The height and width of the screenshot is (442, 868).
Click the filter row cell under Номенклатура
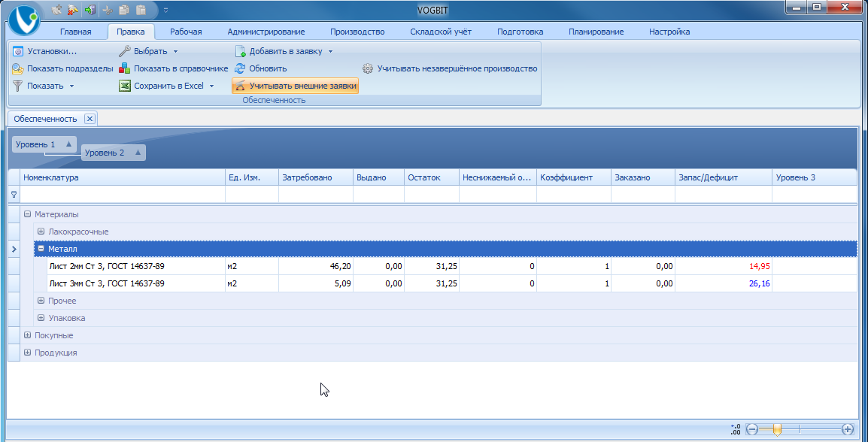(123, 194)
